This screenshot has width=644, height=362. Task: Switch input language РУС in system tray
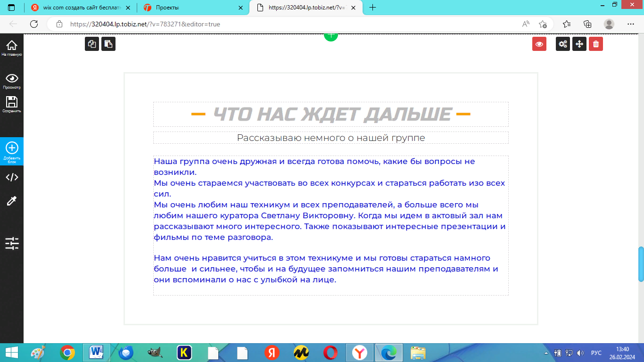click(596, 353)
